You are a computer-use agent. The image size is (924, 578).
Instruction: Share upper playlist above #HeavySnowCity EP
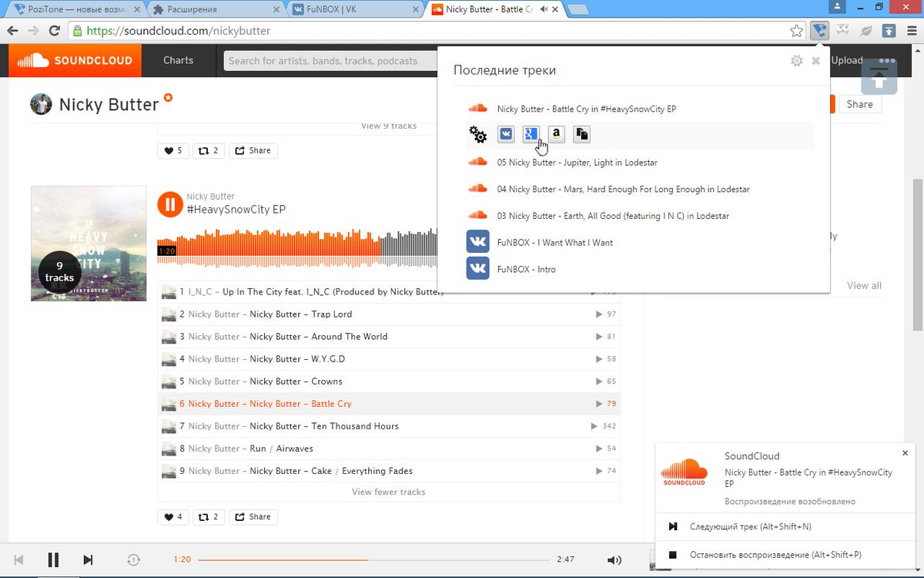253,150
